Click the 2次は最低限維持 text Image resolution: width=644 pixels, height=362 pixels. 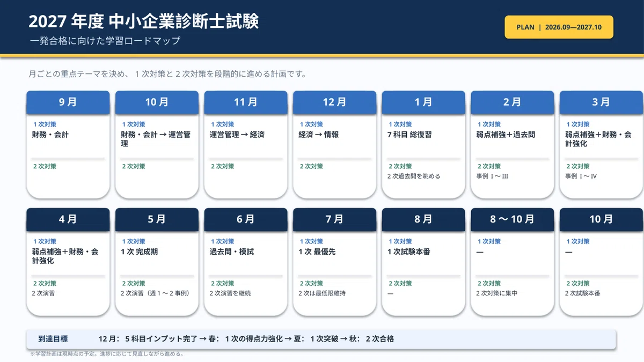[322, 293]
